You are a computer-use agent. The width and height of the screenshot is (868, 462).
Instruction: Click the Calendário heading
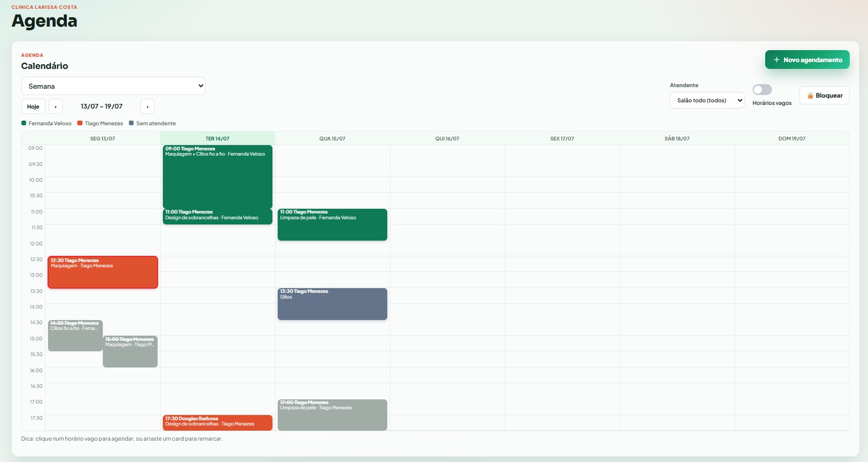tap(44, 66)
